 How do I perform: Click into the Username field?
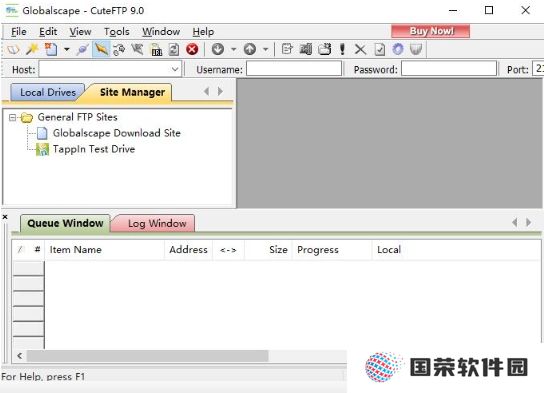pos(294,68)
